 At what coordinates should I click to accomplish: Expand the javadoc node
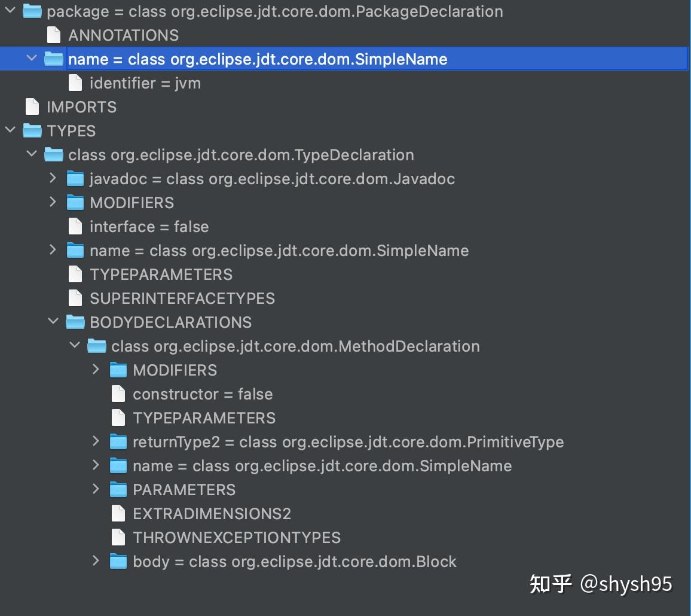click(x=53, y=178)
